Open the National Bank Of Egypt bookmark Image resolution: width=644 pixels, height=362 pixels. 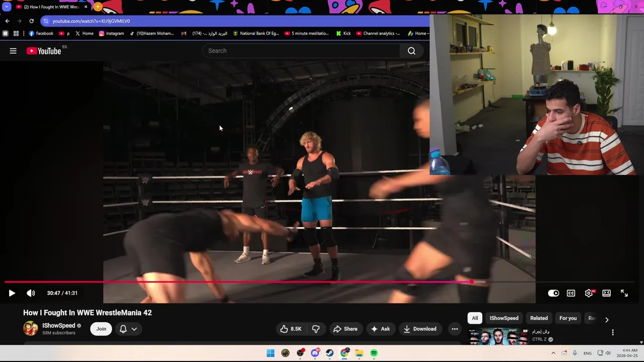pyautogui.click(x=256, y=34)
